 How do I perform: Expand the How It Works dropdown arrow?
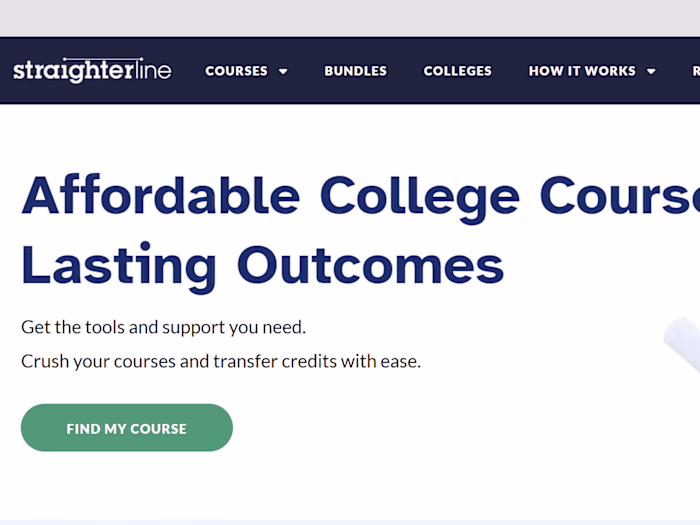[x=651, y=71]
